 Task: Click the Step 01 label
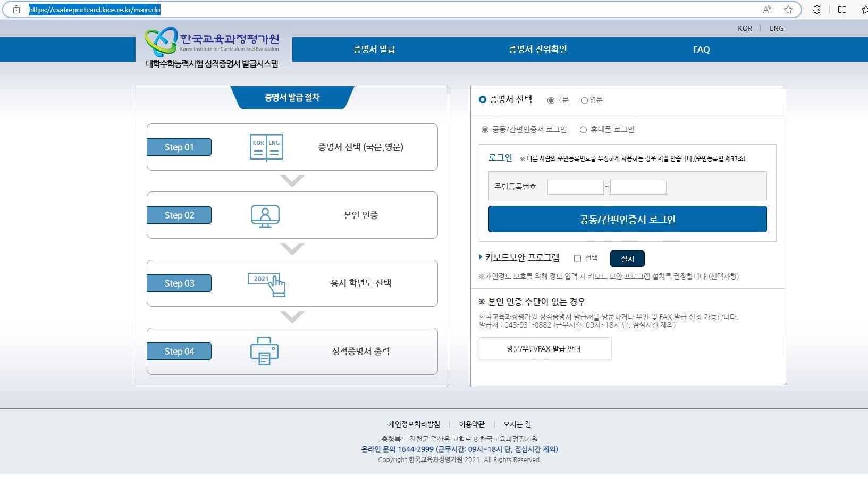(x=179, y=147)
